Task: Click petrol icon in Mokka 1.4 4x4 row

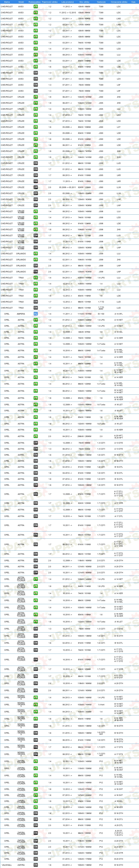Action: (x=36, y=705)
